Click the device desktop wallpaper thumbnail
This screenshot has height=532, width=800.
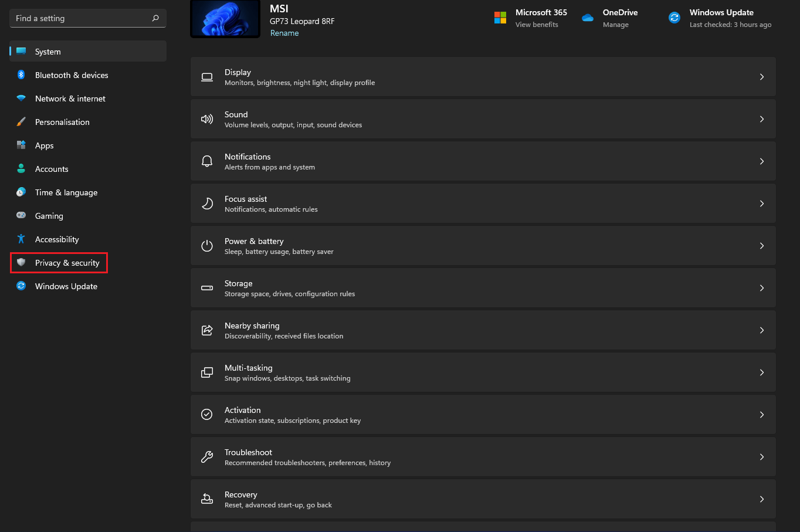225,18
